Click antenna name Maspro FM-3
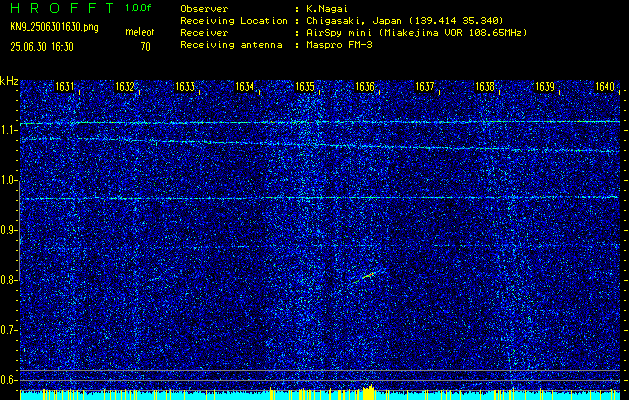629x400 pixels. pos(339,45)
